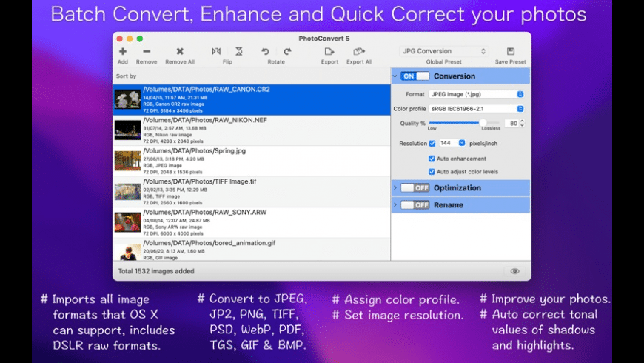Click the TIFF Image.tif thumbnail
644x363 pixels.
coord(127,192)
